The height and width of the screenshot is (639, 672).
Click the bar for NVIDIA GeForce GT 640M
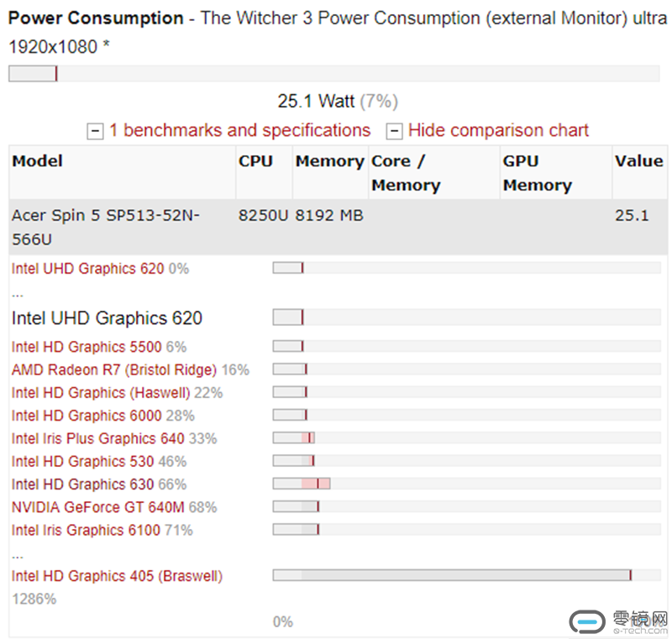[x=467, y=506]
